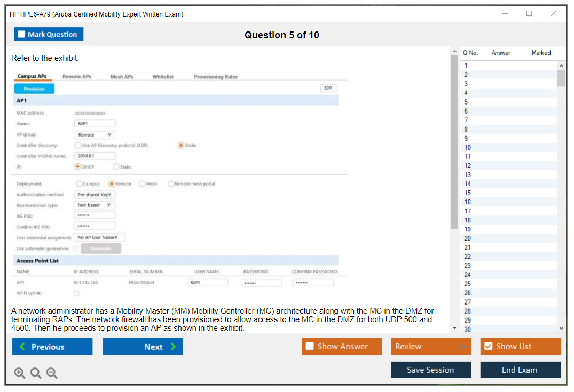Viewport: 574px width, 392px height.
Task: Click question pane scroll up arrow
Action: tap(454, 51)
